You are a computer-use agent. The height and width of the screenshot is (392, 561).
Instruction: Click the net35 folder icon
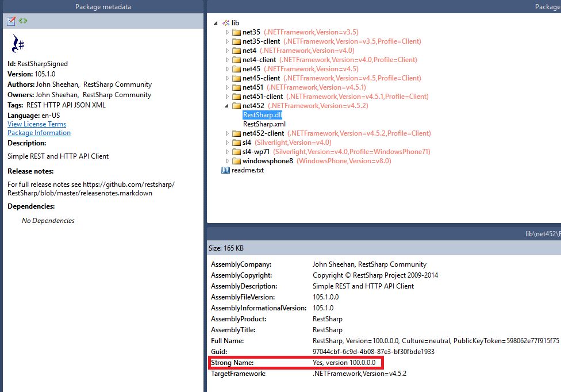click(236, 32)
